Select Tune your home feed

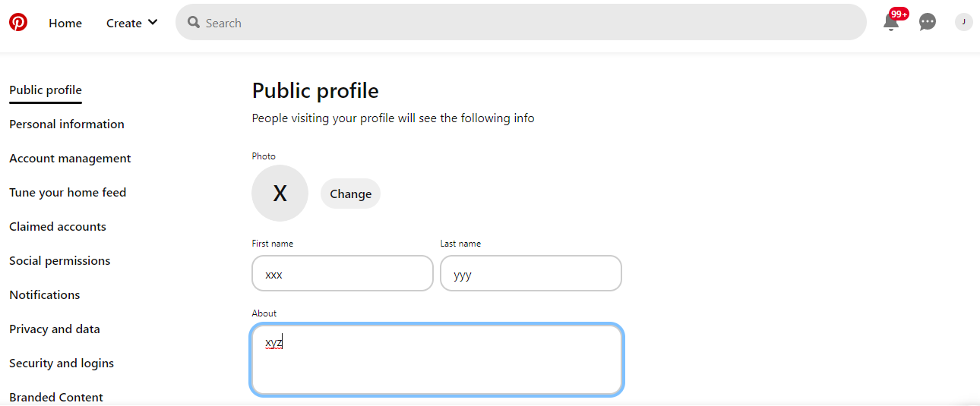point(68,193)
